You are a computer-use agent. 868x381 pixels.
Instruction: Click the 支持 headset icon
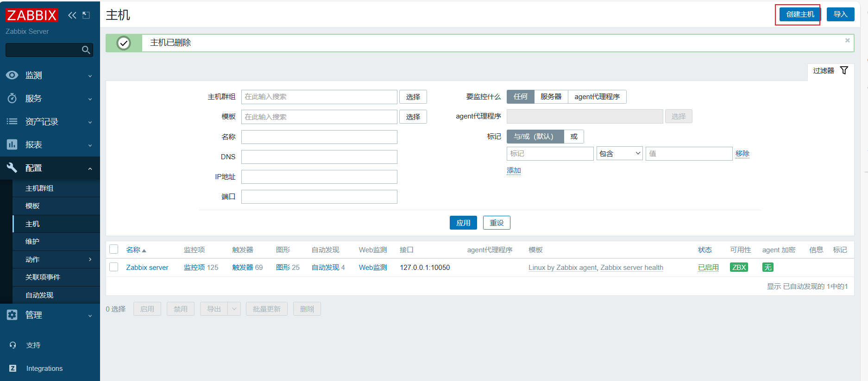[x=13, y=345]
